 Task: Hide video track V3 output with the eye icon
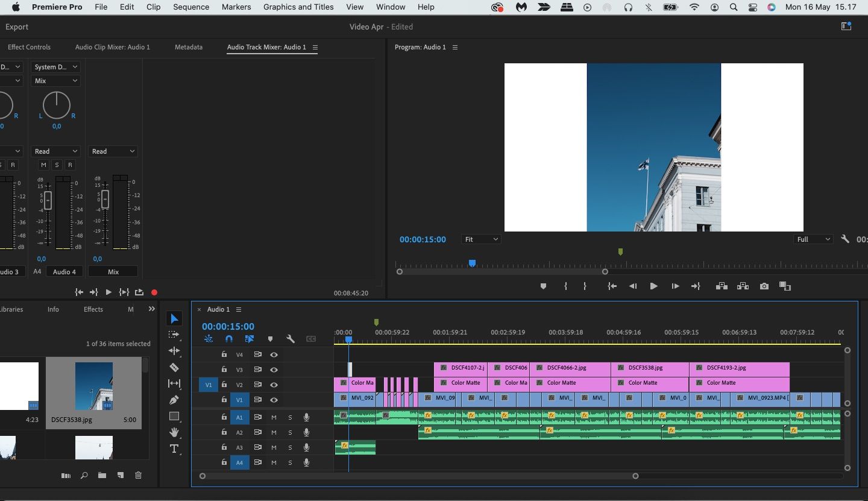pyautogui.click(x=274, y=370)
